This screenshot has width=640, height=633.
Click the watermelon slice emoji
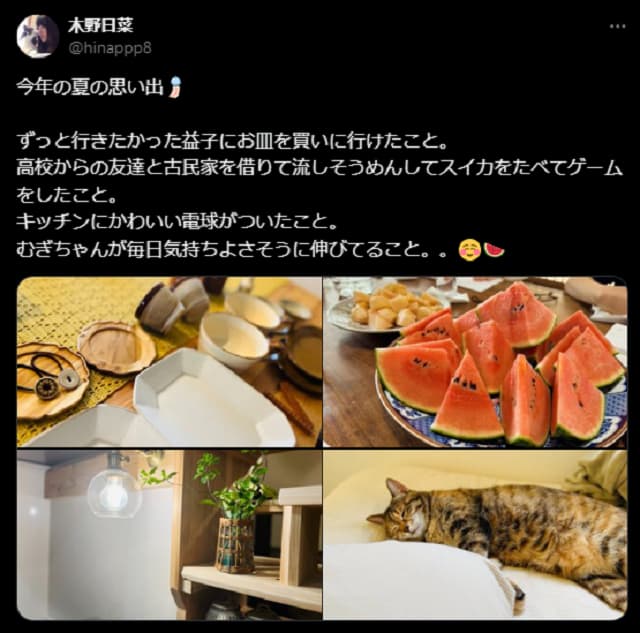493,249
